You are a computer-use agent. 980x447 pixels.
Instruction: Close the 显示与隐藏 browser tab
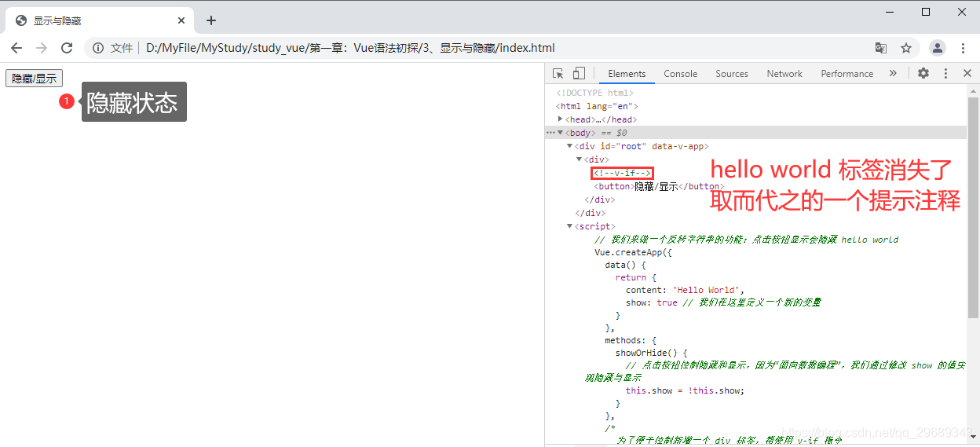pos(181,20)
